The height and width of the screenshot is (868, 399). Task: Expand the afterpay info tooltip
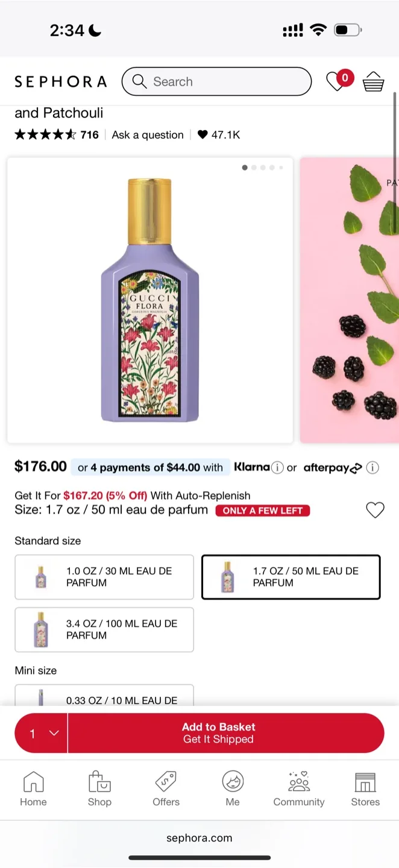(x=372, y=468)
